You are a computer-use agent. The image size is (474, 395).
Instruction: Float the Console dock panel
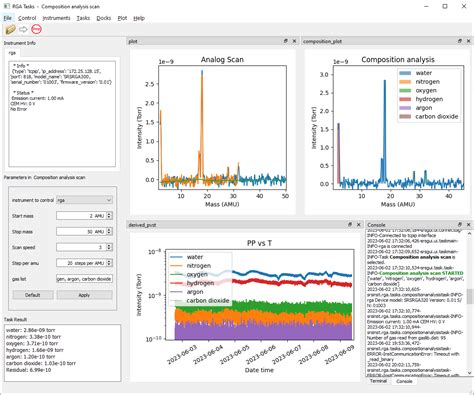[460, 225]
